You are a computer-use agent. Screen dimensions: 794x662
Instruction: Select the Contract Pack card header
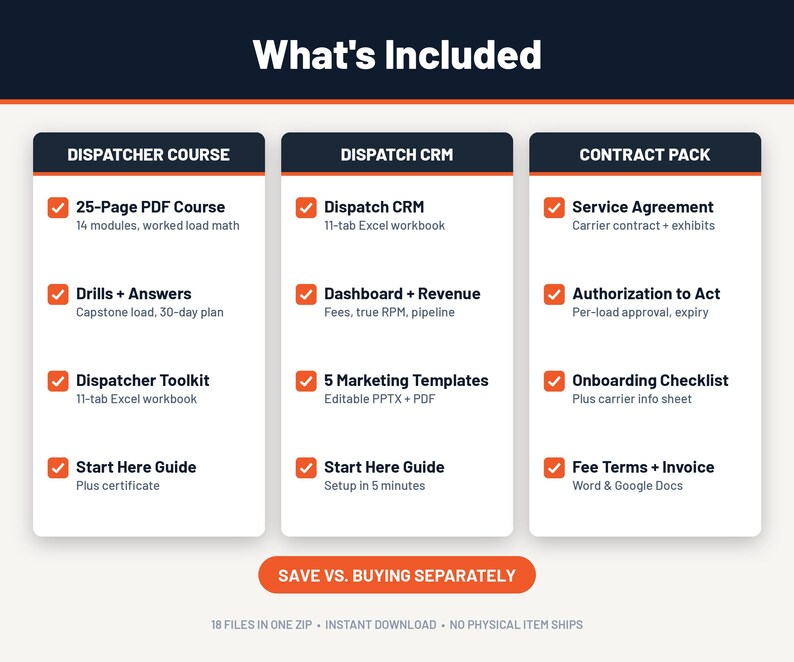[x=645, y=154]
